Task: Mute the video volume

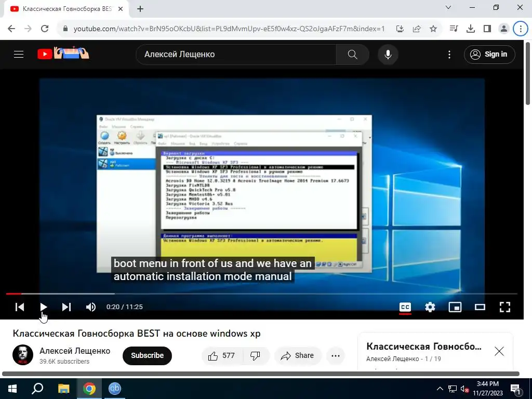Action: point(90,307)
